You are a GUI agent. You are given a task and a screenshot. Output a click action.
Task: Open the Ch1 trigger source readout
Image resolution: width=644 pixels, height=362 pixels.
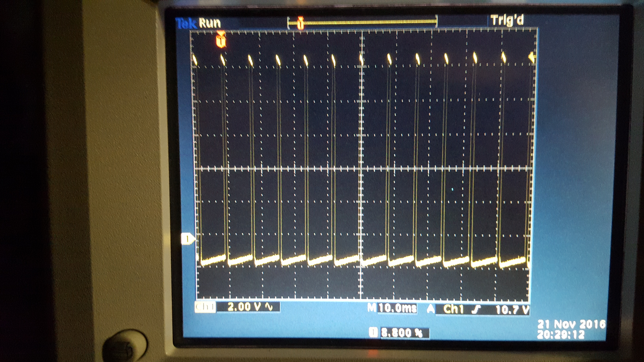point(453,309)
